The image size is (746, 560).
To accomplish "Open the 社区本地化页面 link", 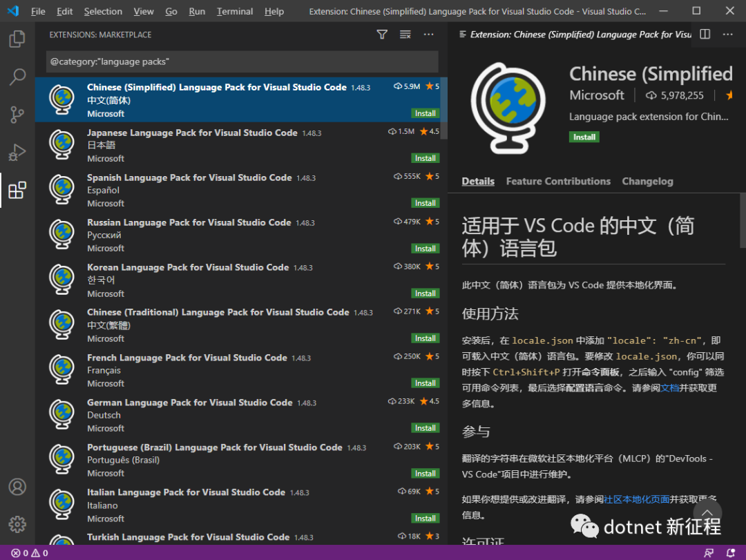I will pos(637,499).
